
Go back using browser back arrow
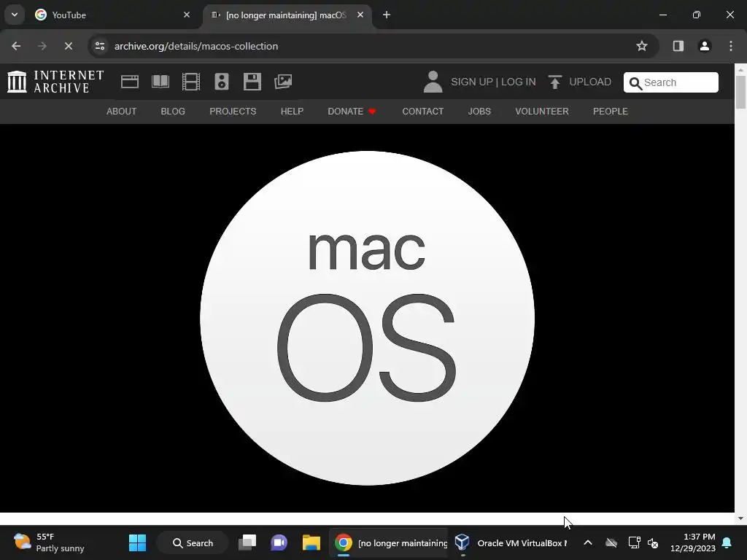[x=16, y=46]
